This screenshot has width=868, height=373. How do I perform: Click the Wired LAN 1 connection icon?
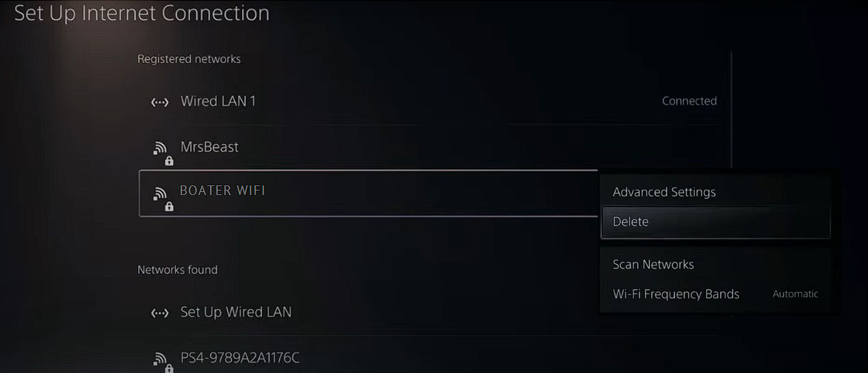click(160, 102)
